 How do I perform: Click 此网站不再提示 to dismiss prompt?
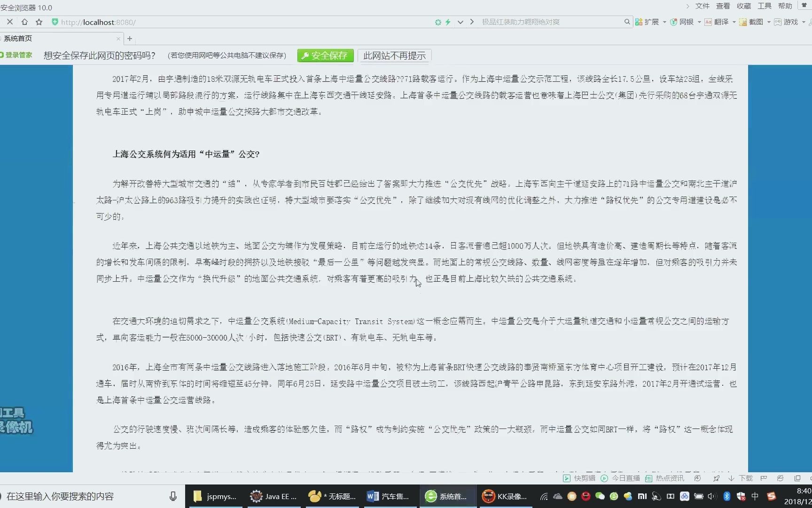pos(395,56)
